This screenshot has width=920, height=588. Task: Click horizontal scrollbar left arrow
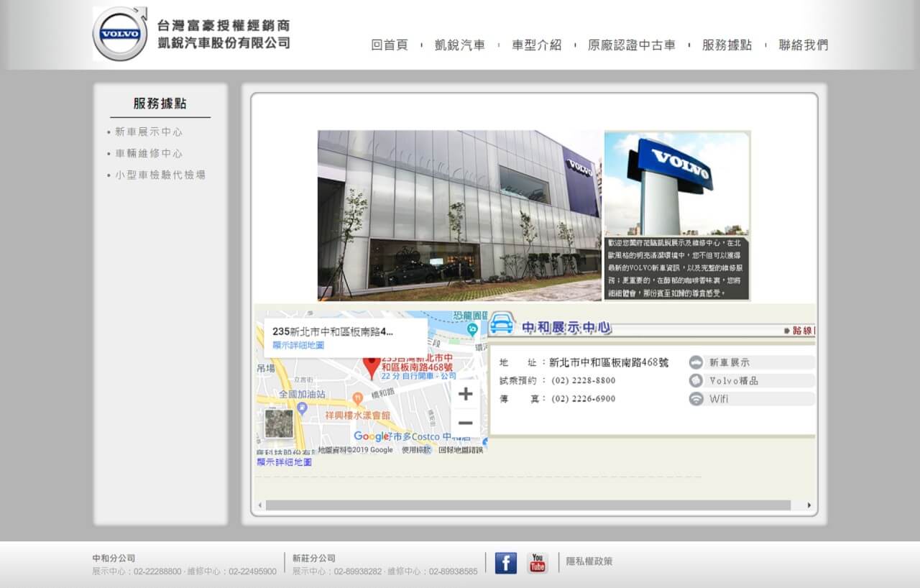[260, 505]
